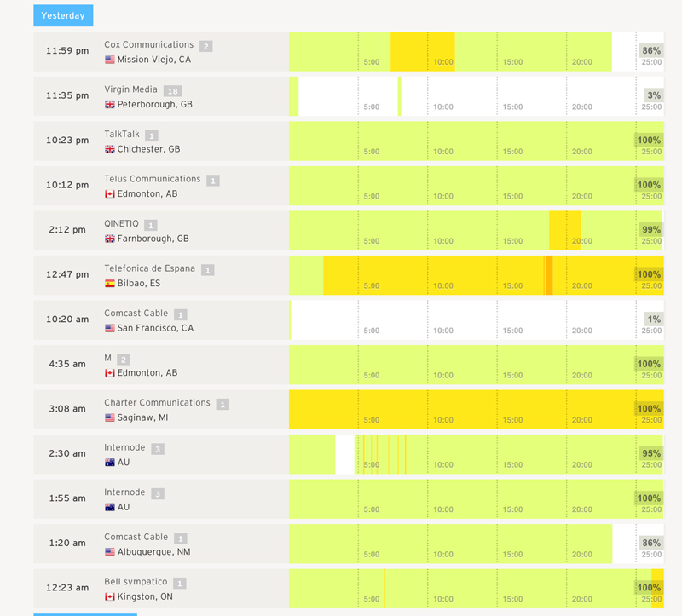
Task: Click TalkTalk green playback progress bar
Action: [x=477, y=141]
